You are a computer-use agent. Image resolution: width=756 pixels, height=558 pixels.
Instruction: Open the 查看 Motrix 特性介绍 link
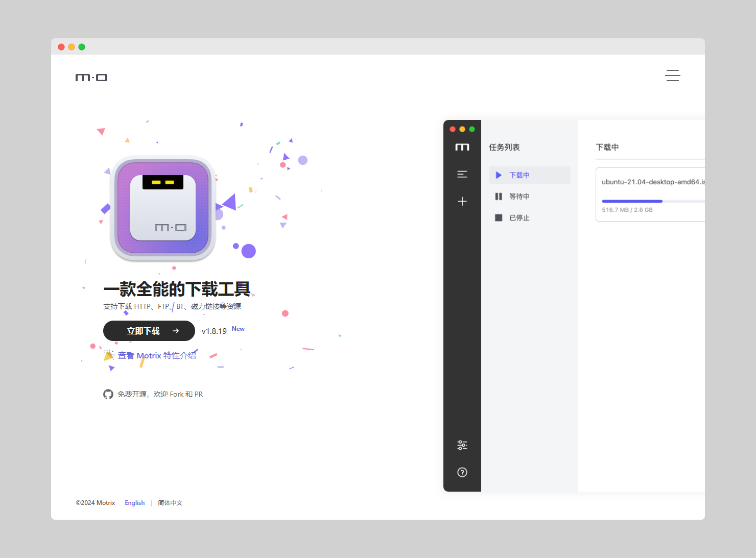tap(157, 355)
